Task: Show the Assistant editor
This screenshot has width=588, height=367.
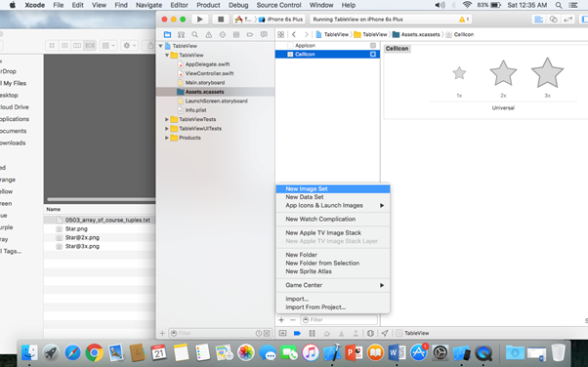Action: (x=553, y=20)
